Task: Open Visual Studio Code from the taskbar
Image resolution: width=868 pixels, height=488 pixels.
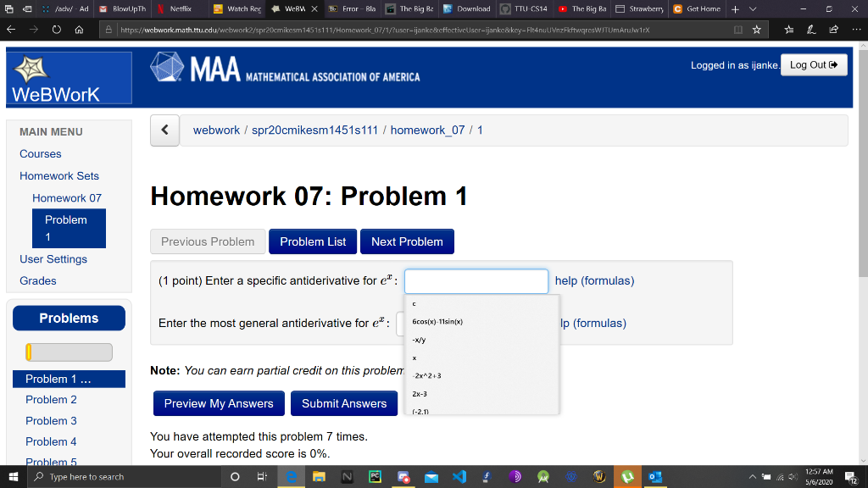Action: (x=459, y=476)
